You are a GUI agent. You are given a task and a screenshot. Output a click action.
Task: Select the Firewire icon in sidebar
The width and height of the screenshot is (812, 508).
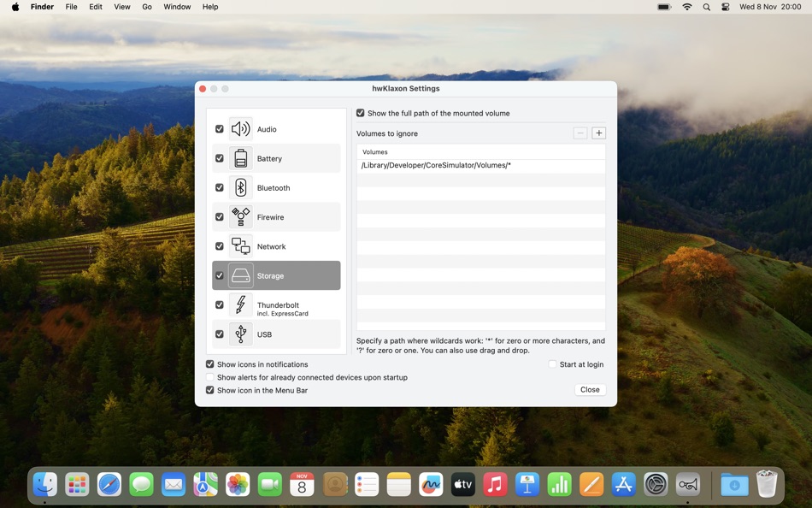(241, 216)
